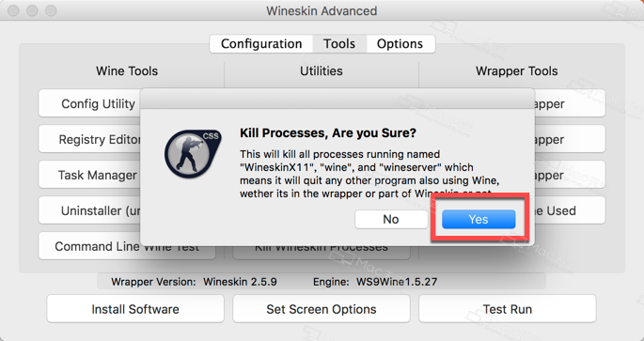Switch to the Tools tab
The width and height of the screenshot is (644, 341).
339,44
